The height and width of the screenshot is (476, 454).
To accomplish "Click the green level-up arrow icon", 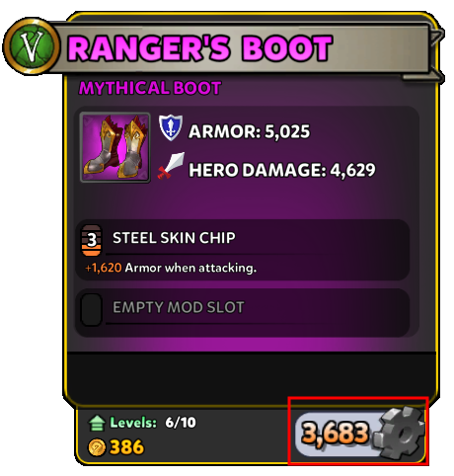I will click(x=97, y=423).
